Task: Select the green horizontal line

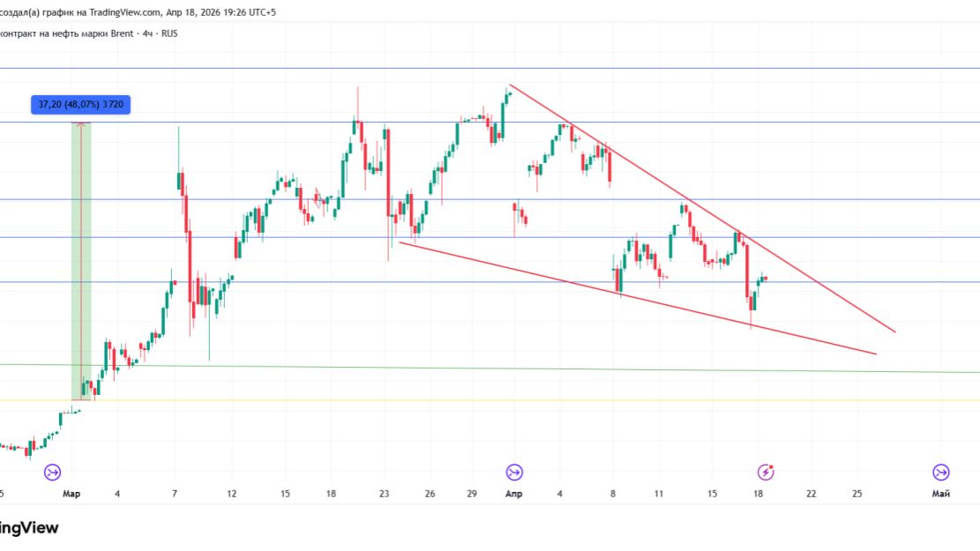Action: tap(529, 369)
